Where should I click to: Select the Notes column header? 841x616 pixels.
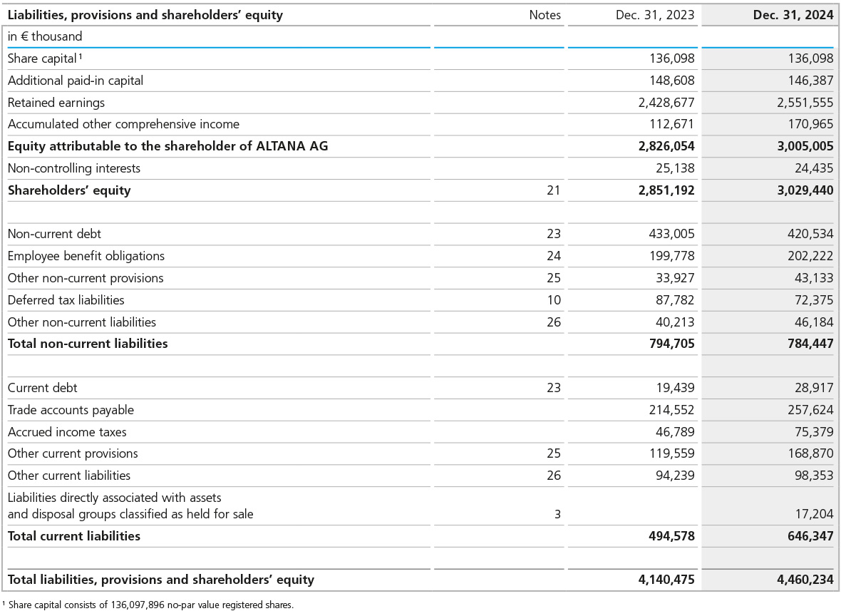[x=545, y=15]
